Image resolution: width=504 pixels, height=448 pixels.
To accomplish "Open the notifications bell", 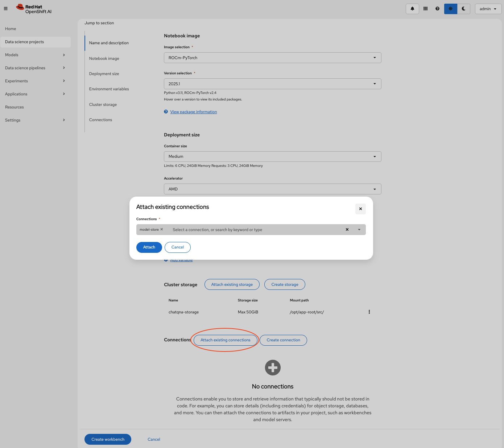I will coord(412,9).
